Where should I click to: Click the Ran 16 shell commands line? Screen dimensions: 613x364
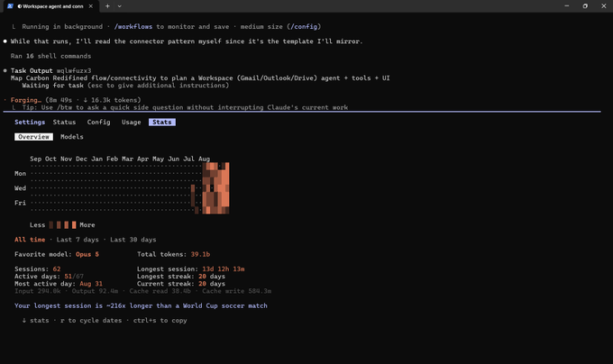50,56
